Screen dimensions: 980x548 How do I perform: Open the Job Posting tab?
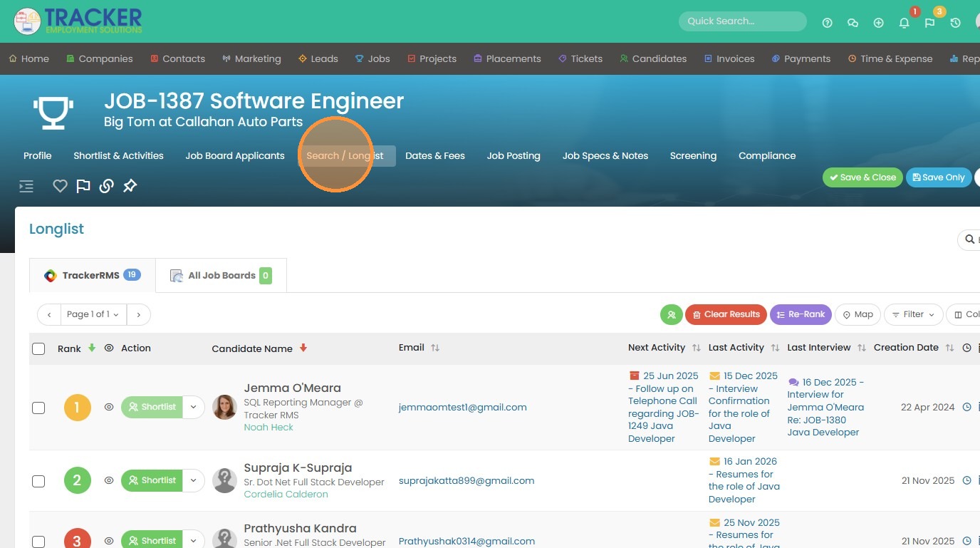(514, 155)
